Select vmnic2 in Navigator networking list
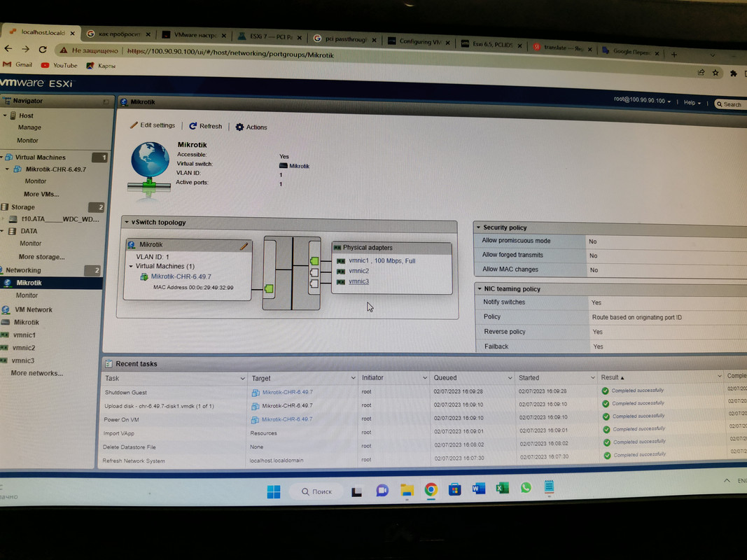747x560 pixels. (x=24, y=348)
